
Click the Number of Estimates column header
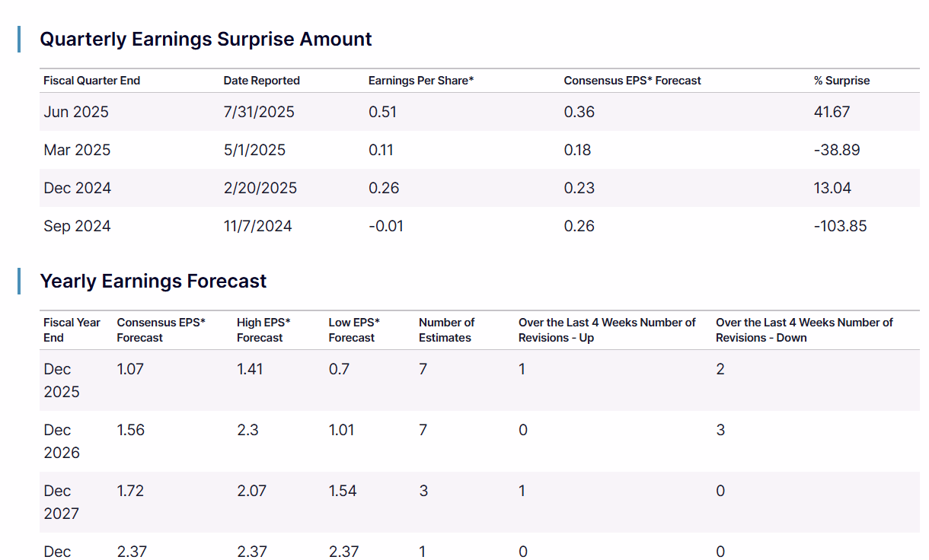[x=446, y=330]
